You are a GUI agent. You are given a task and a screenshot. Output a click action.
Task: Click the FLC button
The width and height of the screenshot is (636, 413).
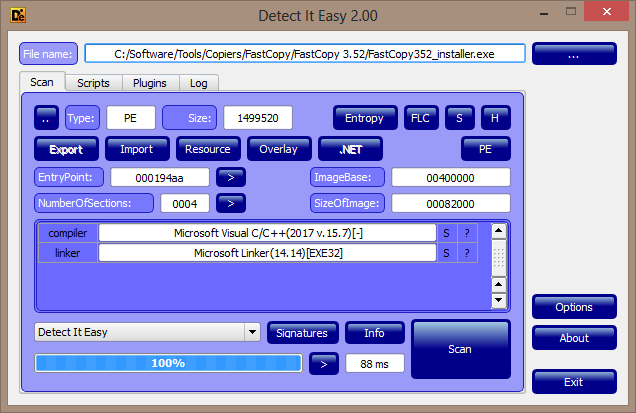coord(421,118)
